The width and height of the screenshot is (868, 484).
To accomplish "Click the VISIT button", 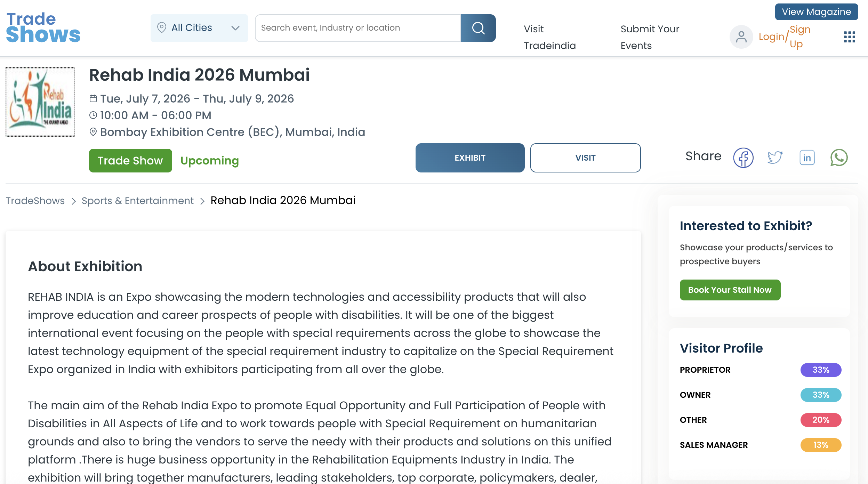I will click(x=585, y=158).
